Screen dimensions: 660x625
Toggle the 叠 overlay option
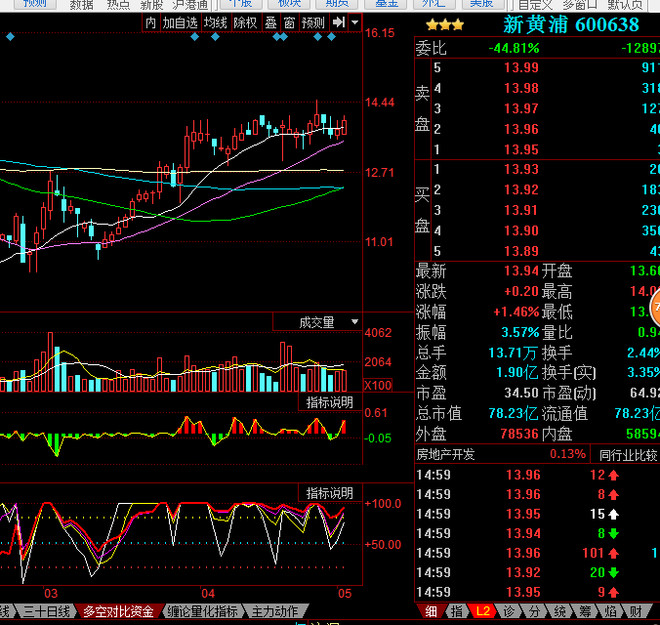click(271, 23)
